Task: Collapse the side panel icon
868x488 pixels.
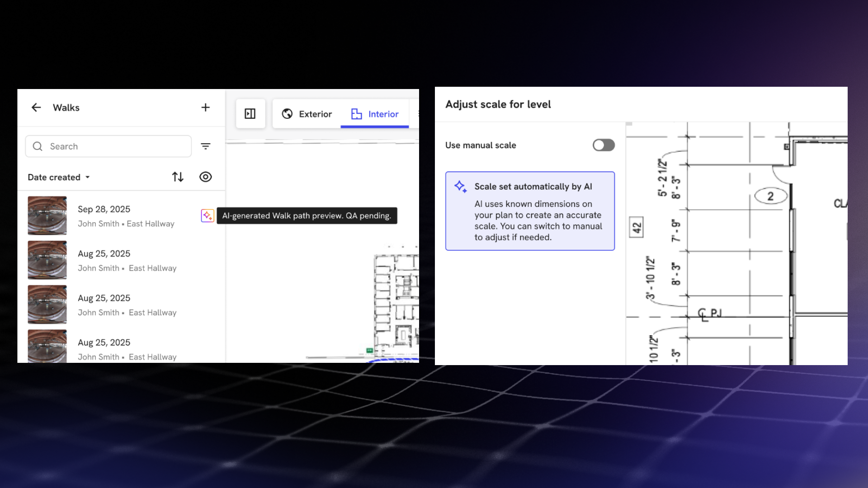Action: [250, 114]
